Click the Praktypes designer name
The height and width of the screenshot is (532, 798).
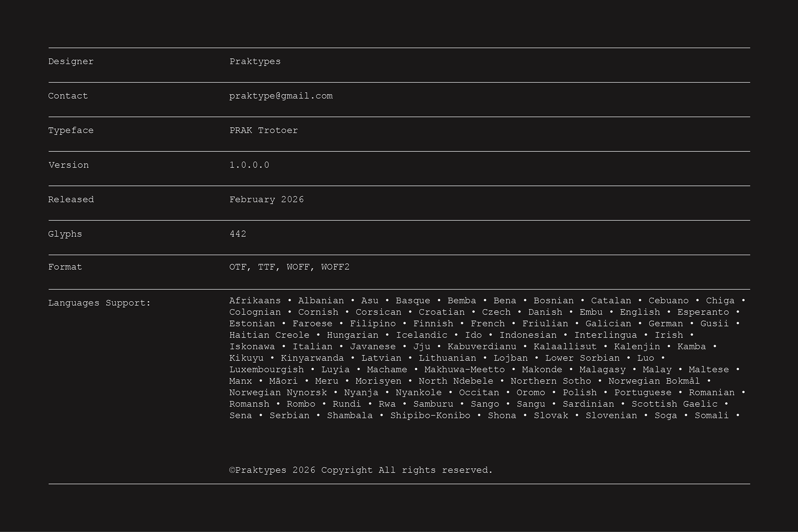point(255,62)
